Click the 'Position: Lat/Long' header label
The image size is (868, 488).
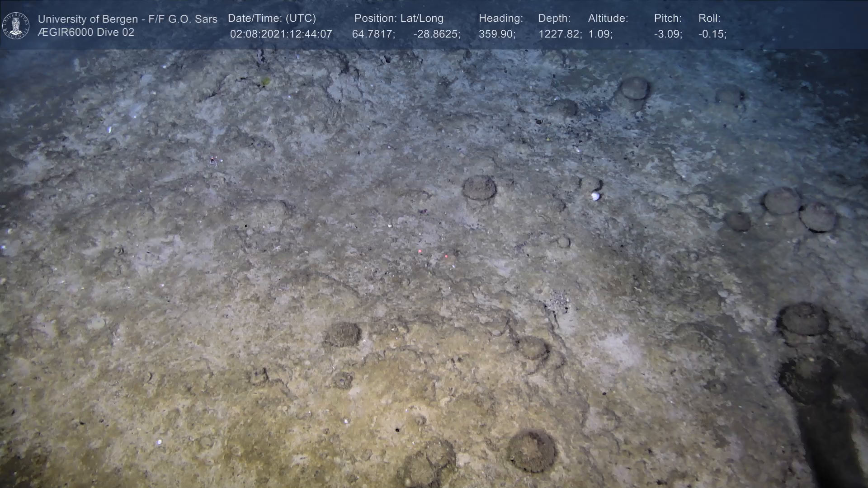(x=399, y=18)
